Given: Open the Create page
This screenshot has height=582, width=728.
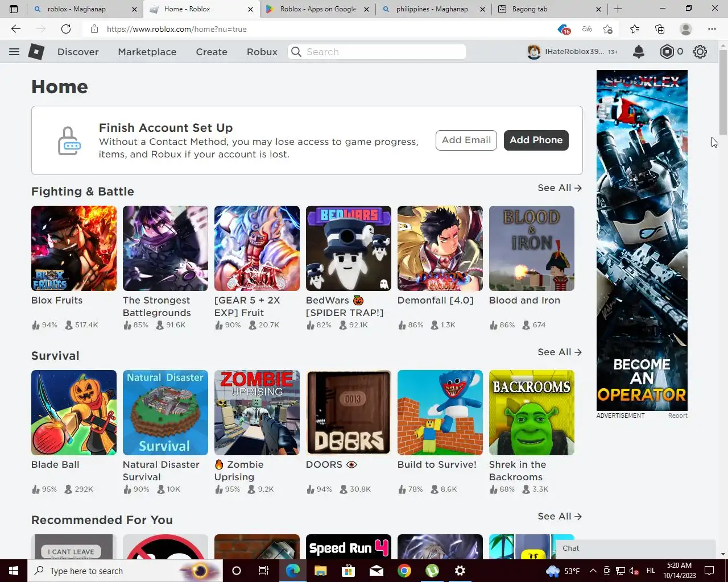Looking at the screenshot, I should coord(212,52).
